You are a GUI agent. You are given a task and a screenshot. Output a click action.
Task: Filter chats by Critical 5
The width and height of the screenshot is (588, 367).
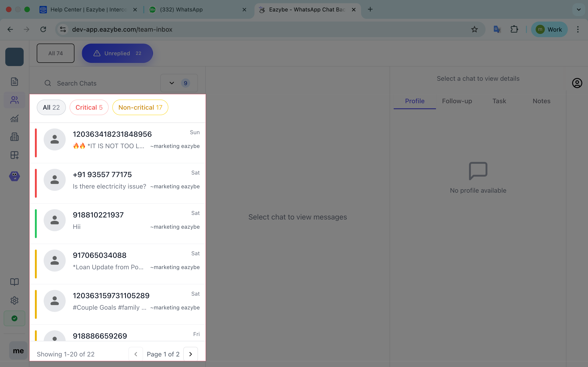point(89,107)
